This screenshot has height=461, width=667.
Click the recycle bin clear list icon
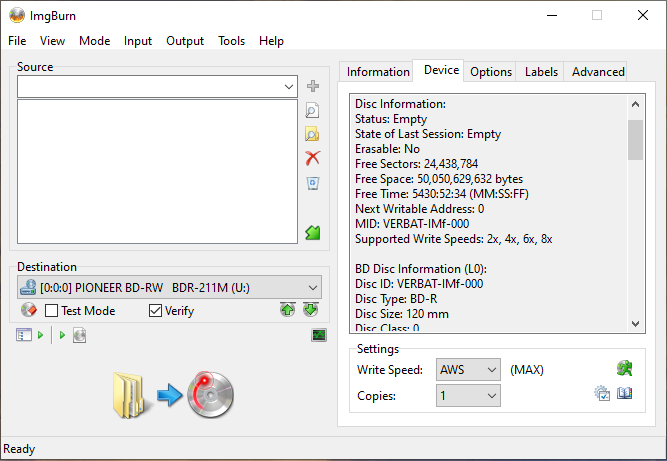[313, 183]
